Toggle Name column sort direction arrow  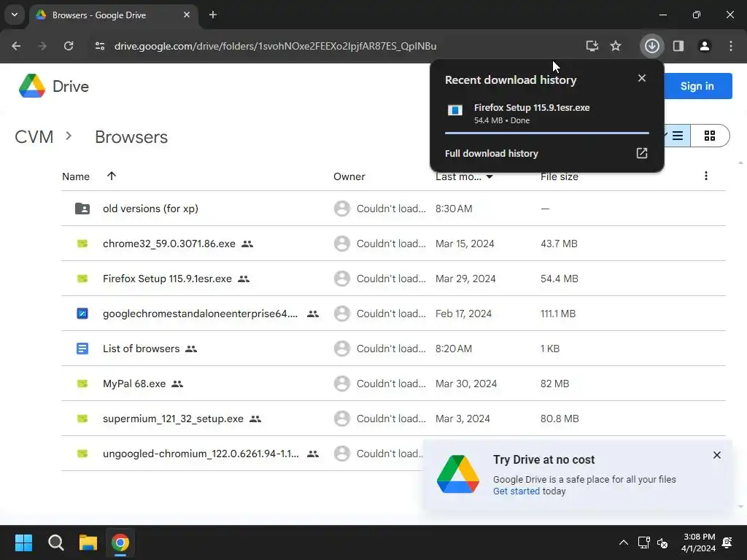pos(112,176)
